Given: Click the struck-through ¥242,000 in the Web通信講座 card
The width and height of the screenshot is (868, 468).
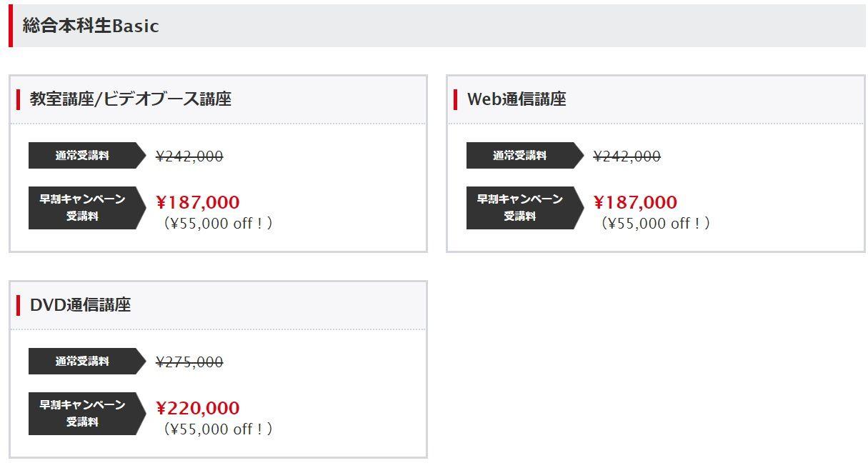Looking at the screenshot, I should pyautogui.click(x=627, y=156).
